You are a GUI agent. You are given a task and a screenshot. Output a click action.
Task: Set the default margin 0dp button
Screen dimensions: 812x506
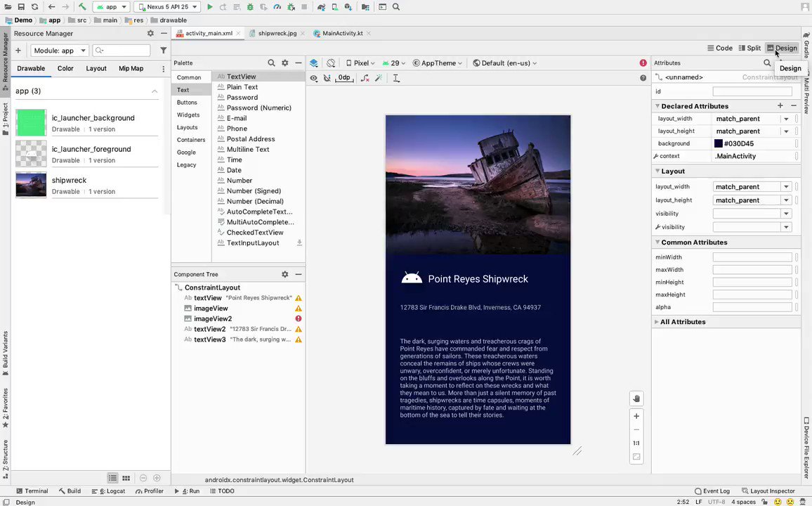[344, 78]
